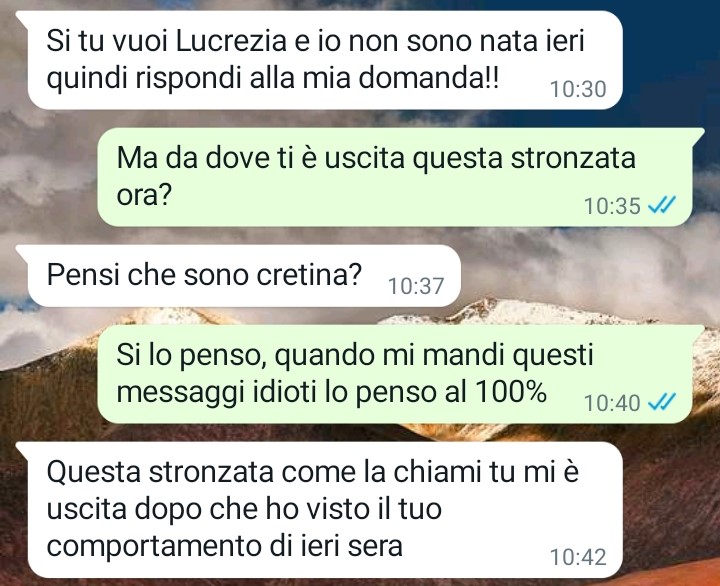The height and width of the screenshot is (586, 720).
Task: Tap the message starting 'Si tu vuoi Lucrezia'
Action: [x=325, y=60]
